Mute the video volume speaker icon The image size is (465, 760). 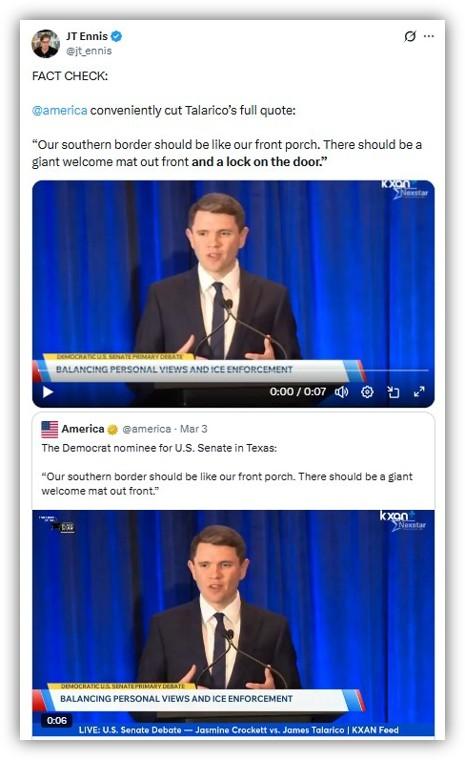coord(341,392)
